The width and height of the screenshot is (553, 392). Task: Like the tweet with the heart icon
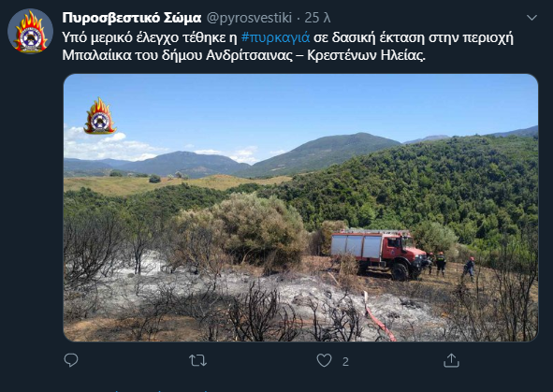pyautogui.click(x=324, y=360)
